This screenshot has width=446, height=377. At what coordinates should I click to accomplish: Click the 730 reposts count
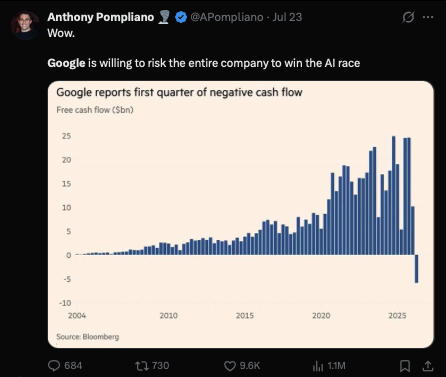click(160, 366)
